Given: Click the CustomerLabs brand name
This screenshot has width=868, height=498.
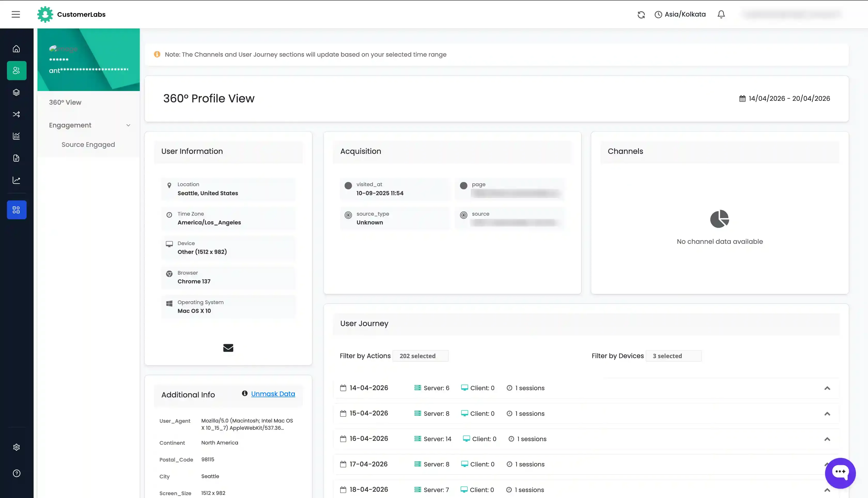Looking at the screenshot, I should coord(81,14).
